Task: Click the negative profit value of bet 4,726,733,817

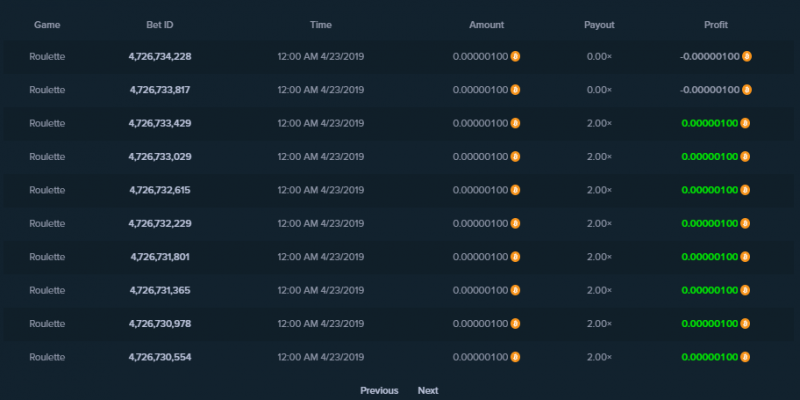Action: [x=710, y=90]
